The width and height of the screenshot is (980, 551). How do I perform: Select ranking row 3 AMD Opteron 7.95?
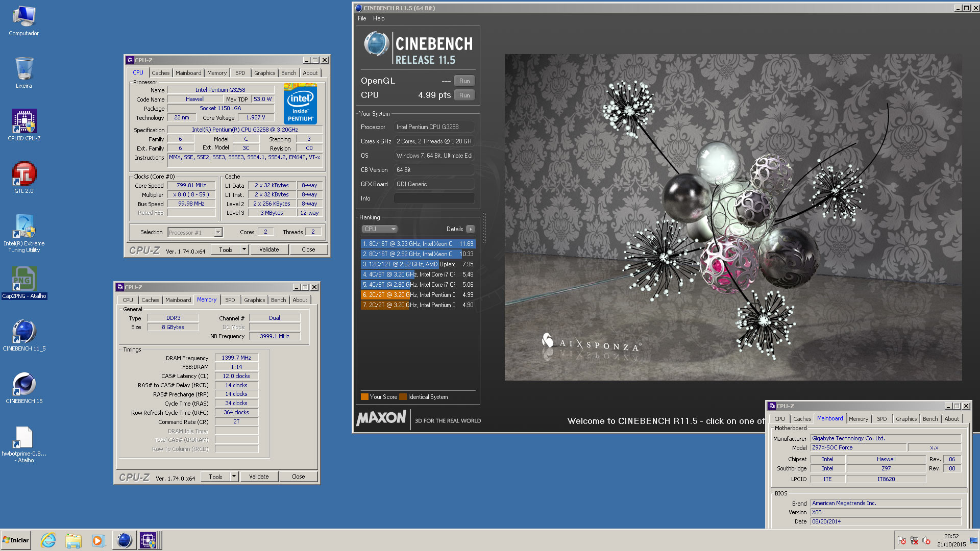coord(418,264)
